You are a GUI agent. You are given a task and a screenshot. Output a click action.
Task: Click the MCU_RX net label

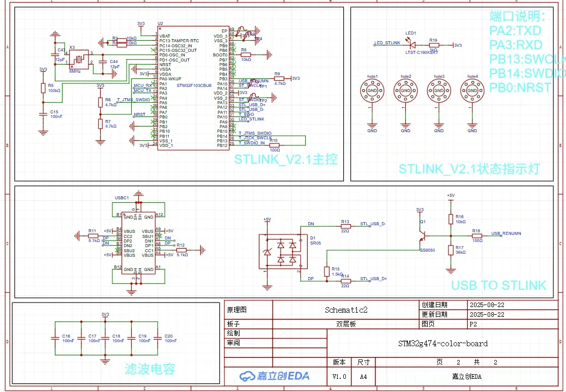pyautogui.click(x=143, y=85)
